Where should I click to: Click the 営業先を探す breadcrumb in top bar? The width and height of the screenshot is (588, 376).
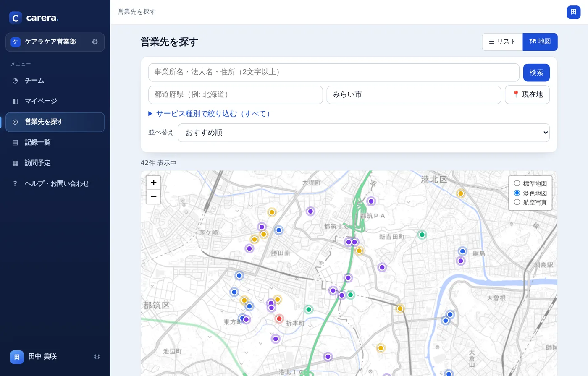[x=136, y=12]
